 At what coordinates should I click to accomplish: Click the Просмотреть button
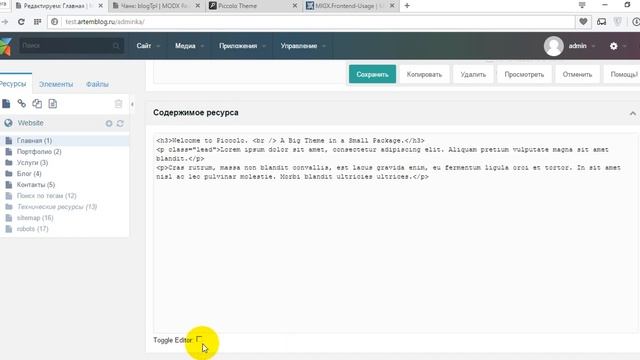click(x=524, y=74)
